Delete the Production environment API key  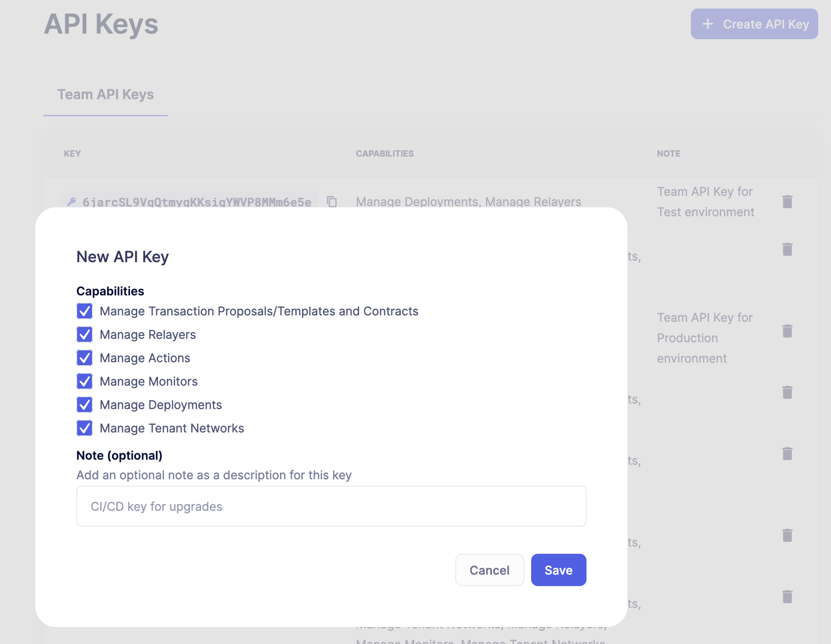tap(787, 331)
